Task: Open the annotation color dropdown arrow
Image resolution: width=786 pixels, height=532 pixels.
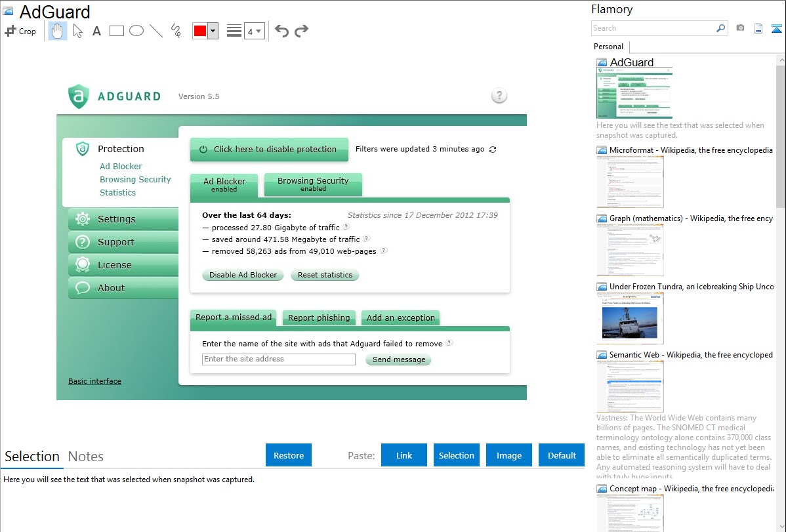Action: pyautogui.click(x=213, y=31)
